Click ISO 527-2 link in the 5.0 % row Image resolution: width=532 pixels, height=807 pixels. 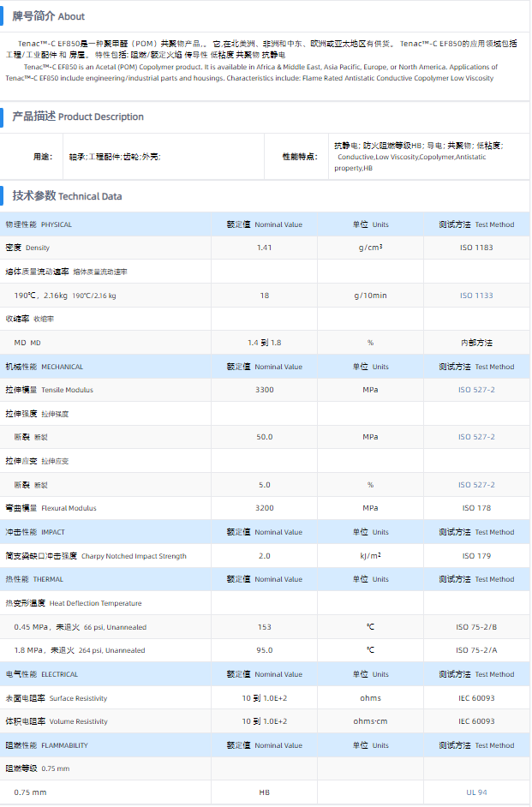[x=476, y=485]
